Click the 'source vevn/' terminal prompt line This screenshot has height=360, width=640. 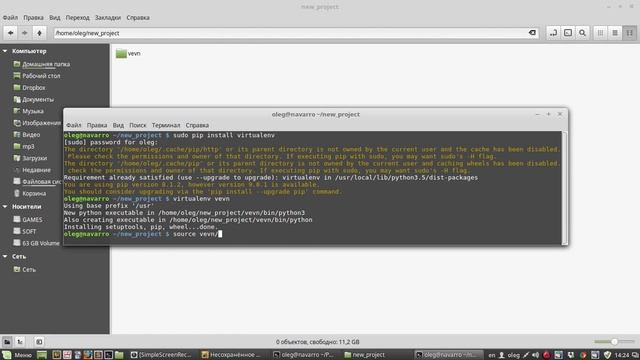pos(143,234)
